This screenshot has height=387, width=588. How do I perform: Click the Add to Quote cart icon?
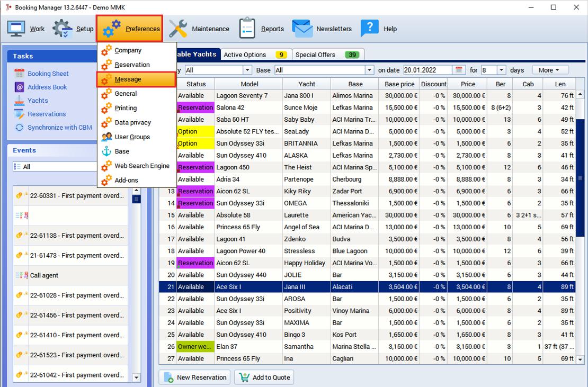(x=244, y=377)
